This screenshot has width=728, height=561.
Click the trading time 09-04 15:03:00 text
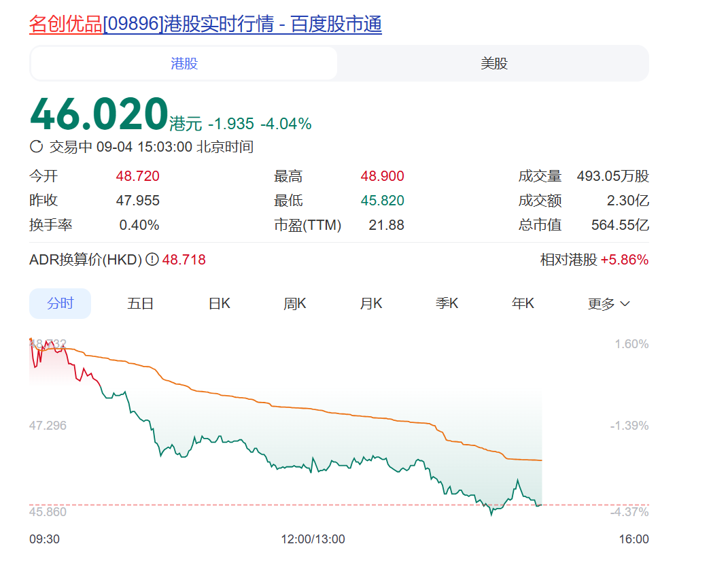tap(144, 147)
